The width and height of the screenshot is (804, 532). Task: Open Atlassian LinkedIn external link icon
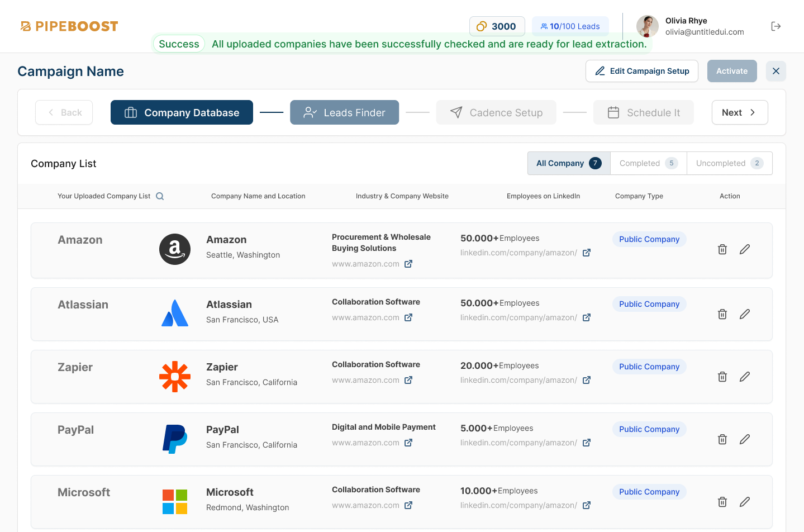coord(587,317)
